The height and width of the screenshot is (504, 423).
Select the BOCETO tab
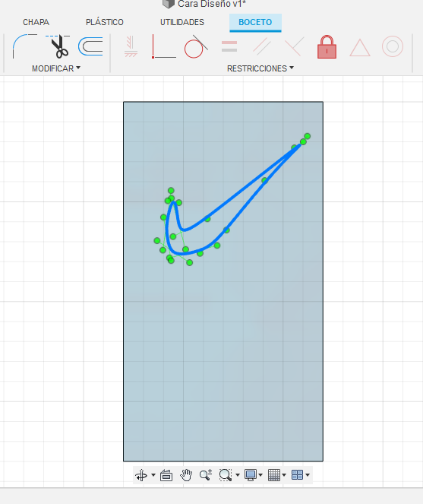click(255, 22)
